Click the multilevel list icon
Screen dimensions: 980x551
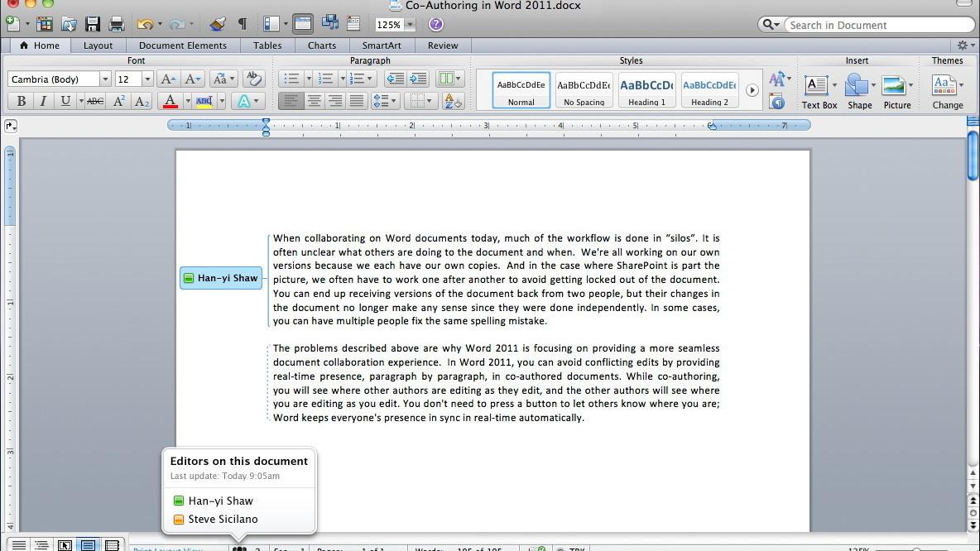pos(357,79)
